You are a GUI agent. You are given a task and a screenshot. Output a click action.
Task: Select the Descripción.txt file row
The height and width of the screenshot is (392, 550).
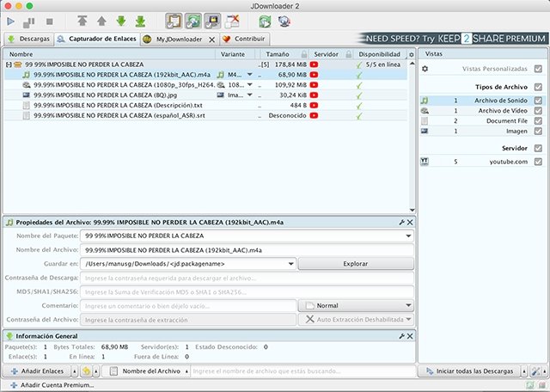[x=205, y=105]
